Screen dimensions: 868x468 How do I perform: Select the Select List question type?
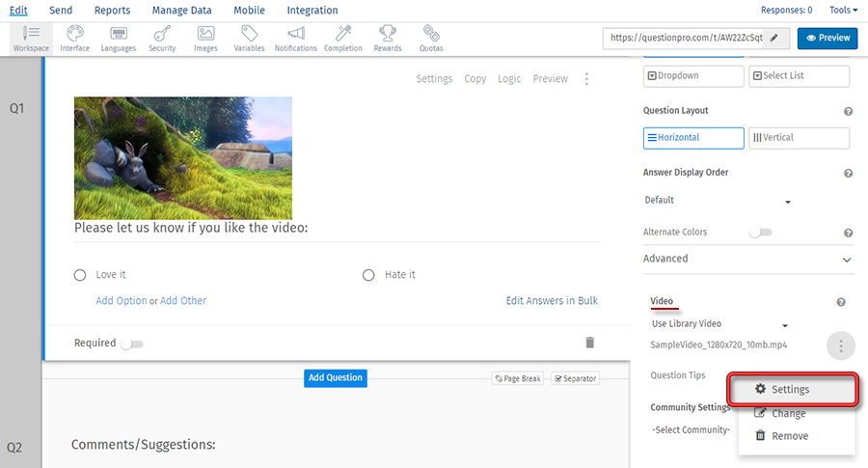pos(799,76)
